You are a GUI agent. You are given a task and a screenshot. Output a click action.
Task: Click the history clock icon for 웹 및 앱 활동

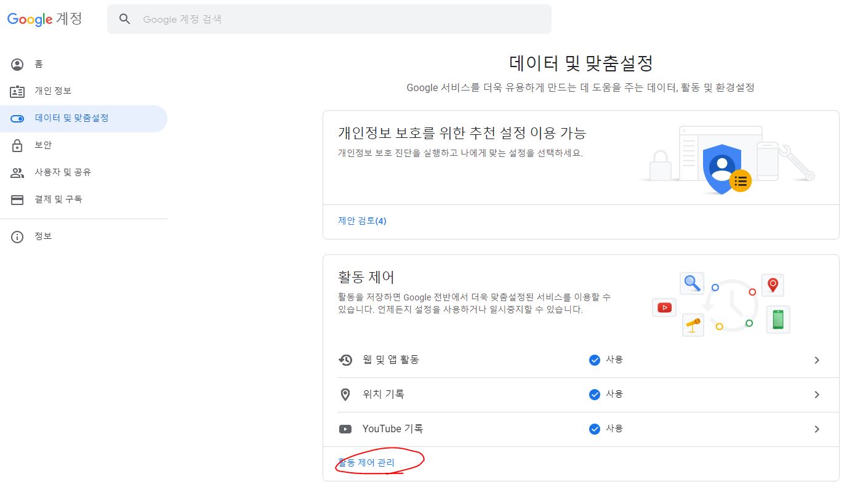pyautogui.click(x=346, y=360)
